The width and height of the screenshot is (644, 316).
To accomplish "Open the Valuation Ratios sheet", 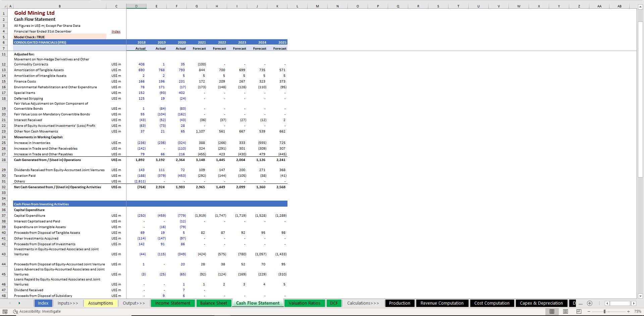I will tap(305, 303).
